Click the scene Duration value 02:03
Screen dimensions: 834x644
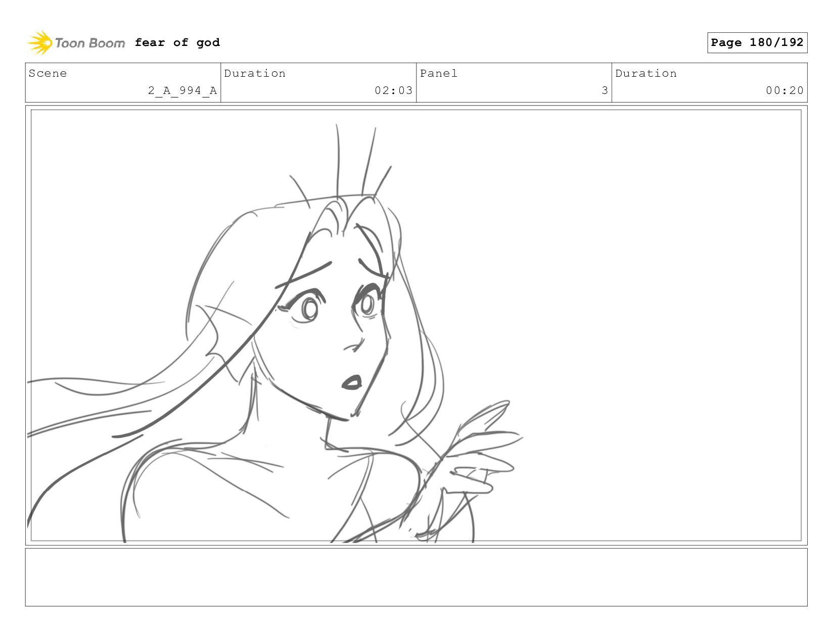pyautogui.click(x=394, y=90)
